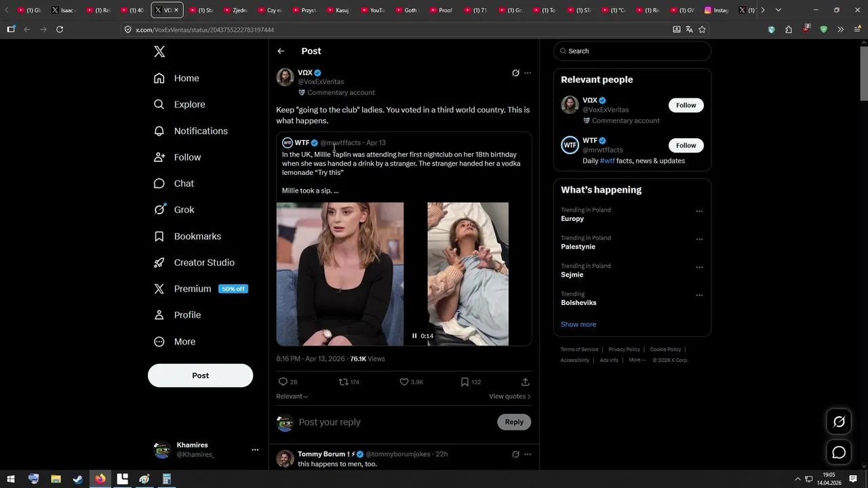The height and width of the screenshot is (488, 868).
Task: Switch to the Instagram browser tab
Action: tap(717, 10)
